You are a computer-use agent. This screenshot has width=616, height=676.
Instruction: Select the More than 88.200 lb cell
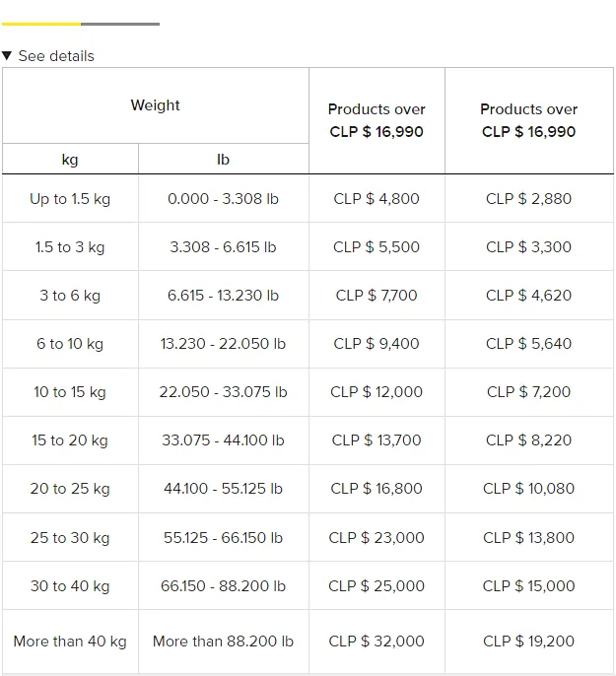click(x=224, y=642)
